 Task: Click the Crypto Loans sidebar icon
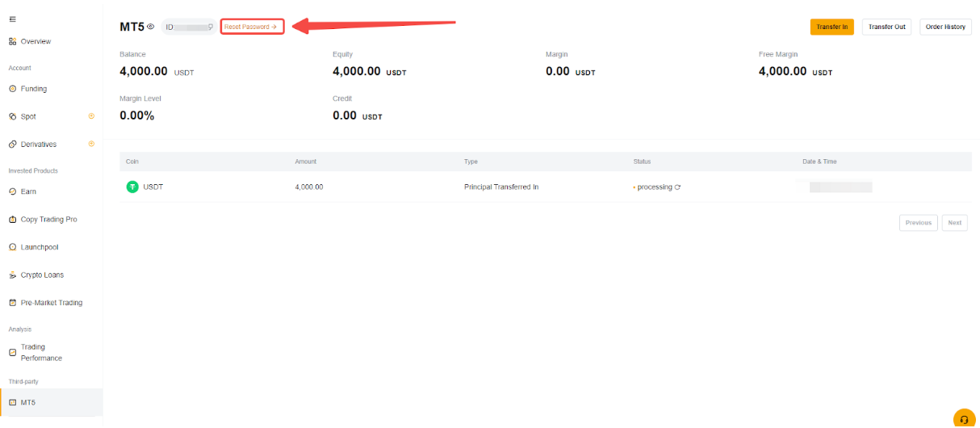12,275
